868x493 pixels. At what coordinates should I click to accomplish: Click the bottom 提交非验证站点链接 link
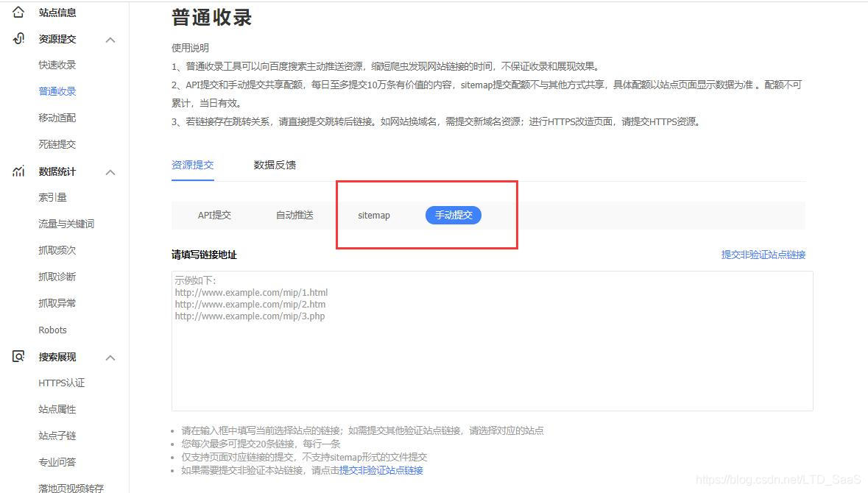[381, 469]
